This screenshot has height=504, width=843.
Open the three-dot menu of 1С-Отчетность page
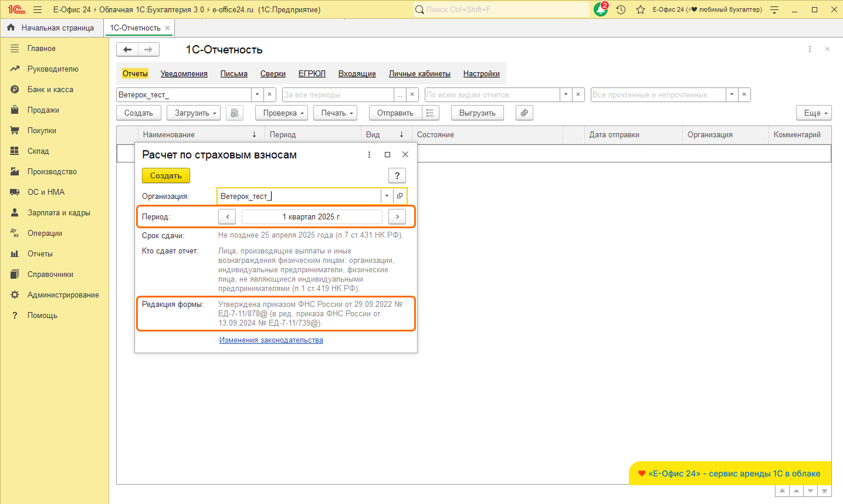coord(810,49)
